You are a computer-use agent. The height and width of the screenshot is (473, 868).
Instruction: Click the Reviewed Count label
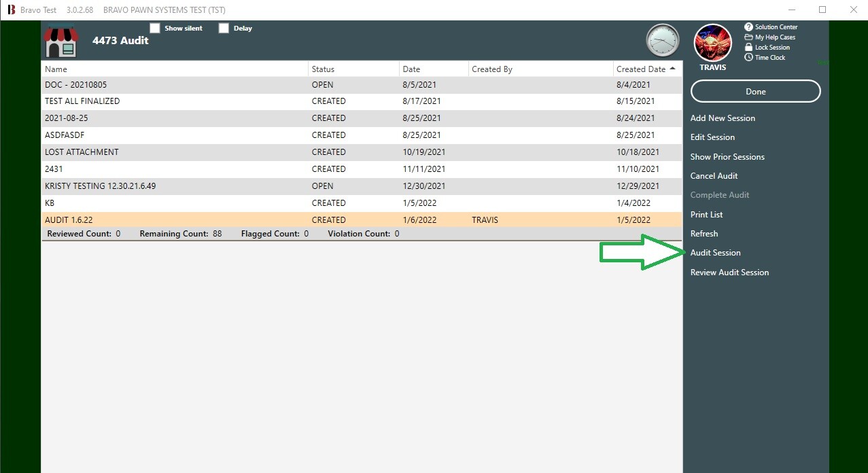point(79,234)
